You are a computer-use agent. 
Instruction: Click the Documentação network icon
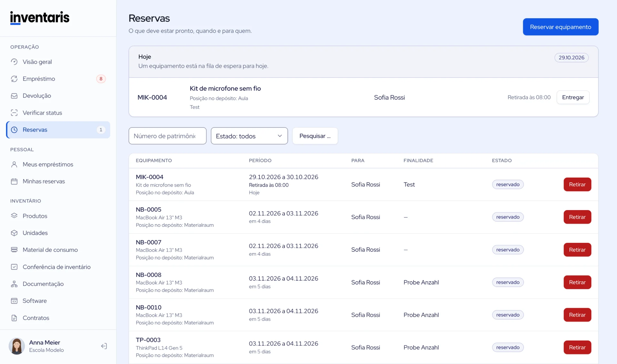[14, 284]
